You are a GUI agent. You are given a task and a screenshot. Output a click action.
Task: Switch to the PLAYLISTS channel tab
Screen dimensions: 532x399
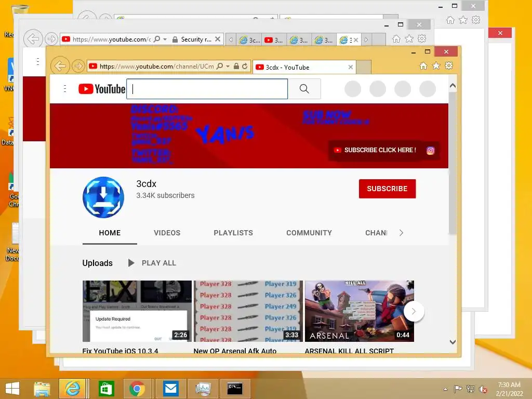point(233,233)
